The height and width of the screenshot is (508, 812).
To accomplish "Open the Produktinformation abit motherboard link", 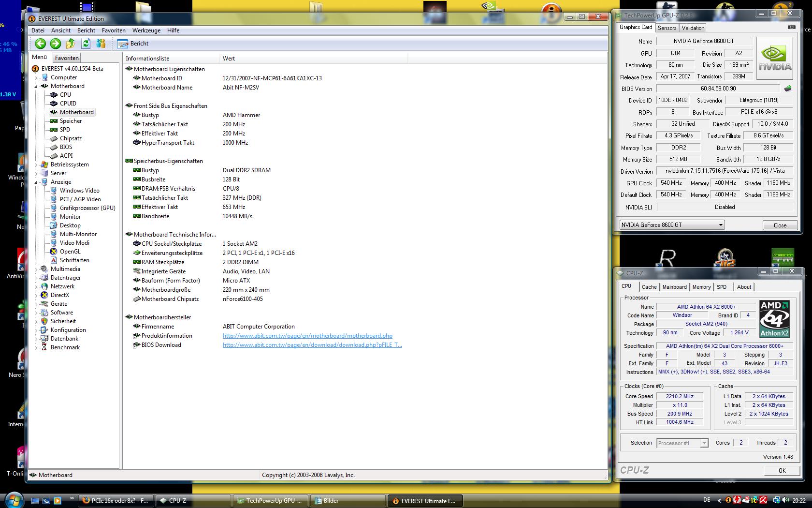I will tap(307, 336).
